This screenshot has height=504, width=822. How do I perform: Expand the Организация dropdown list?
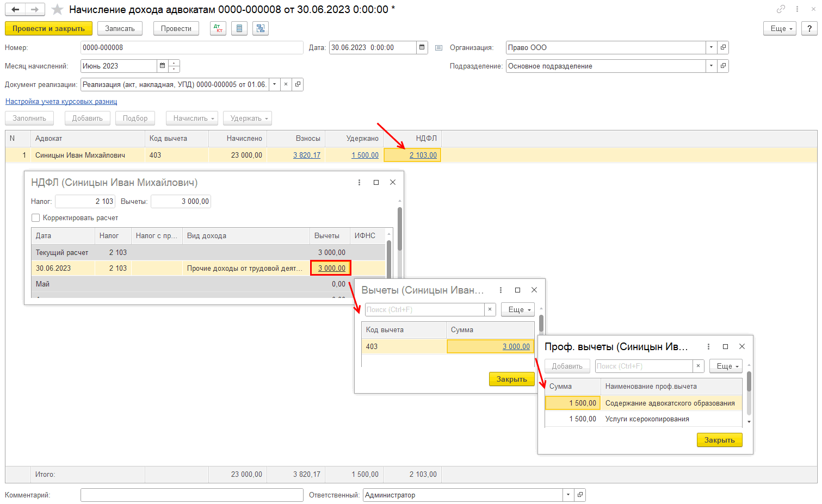(x=711, y=48)
